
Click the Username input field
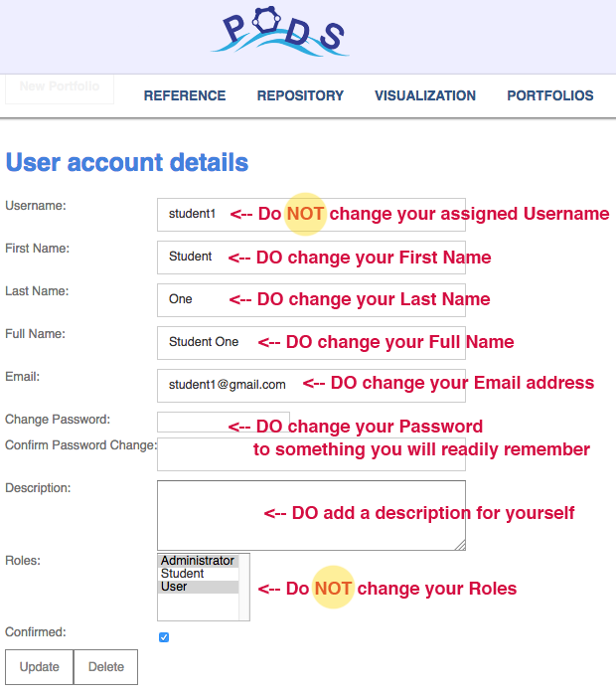pyautogui.click(x=194, y=215)
